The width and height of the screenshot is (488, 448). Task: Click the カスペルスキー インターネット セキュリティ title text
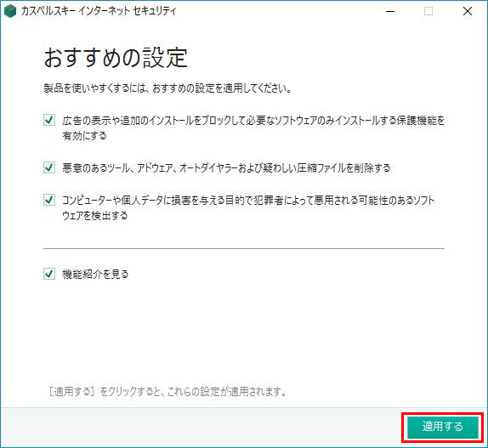point(99,12)
